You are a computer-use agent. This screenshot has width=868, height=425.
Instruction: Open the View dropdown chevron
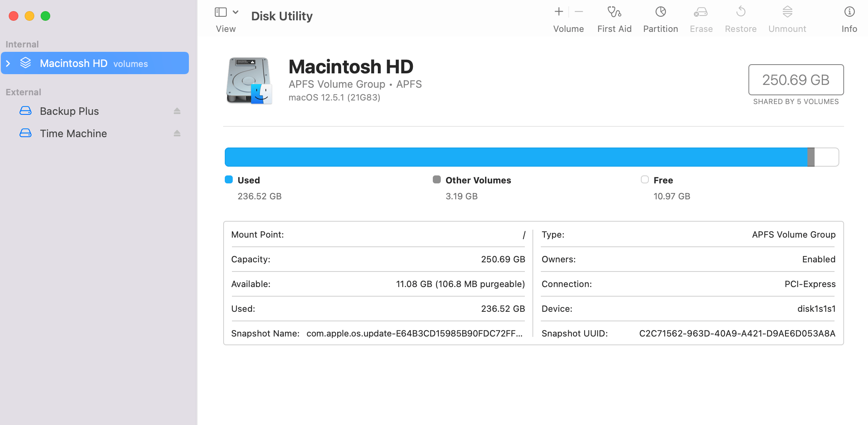point(236,12)
